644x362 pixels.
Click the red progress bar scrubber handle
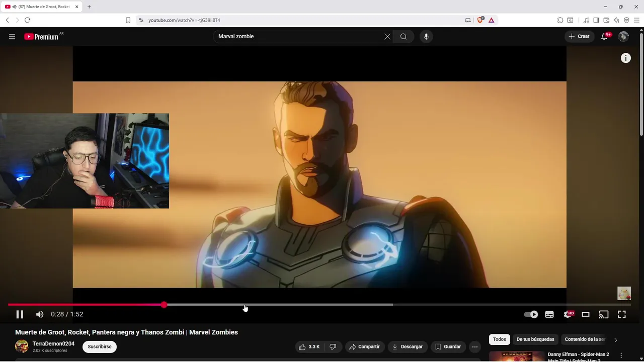click(164, 305)
